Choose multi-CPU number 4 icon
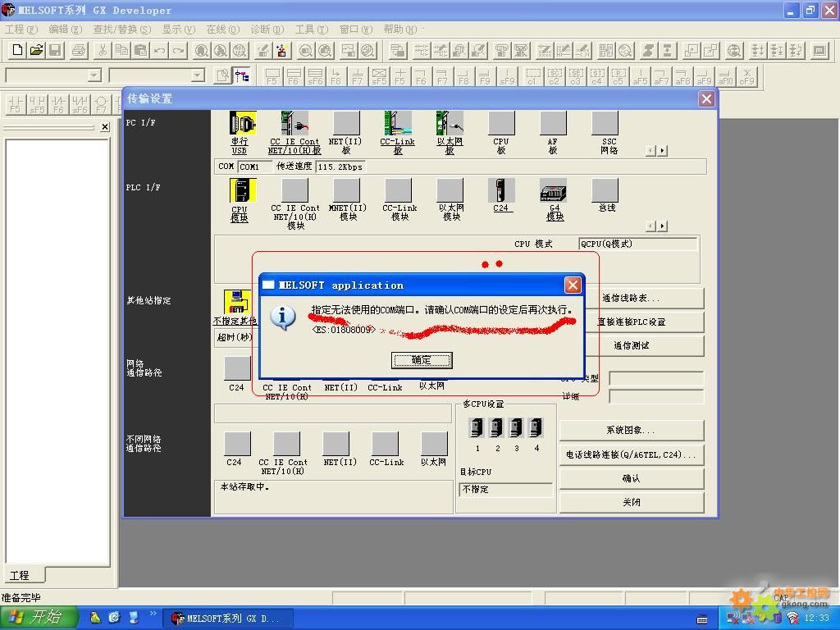 pos(536,428)
